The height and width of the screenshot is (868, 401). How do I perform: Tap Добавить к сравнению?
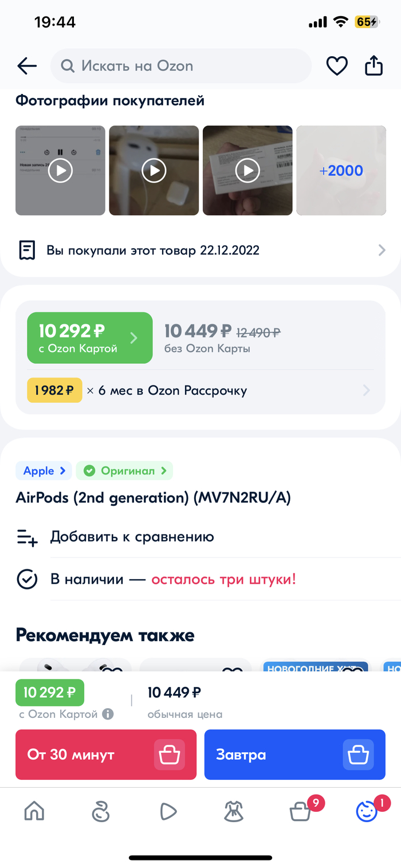click(132, 537)
